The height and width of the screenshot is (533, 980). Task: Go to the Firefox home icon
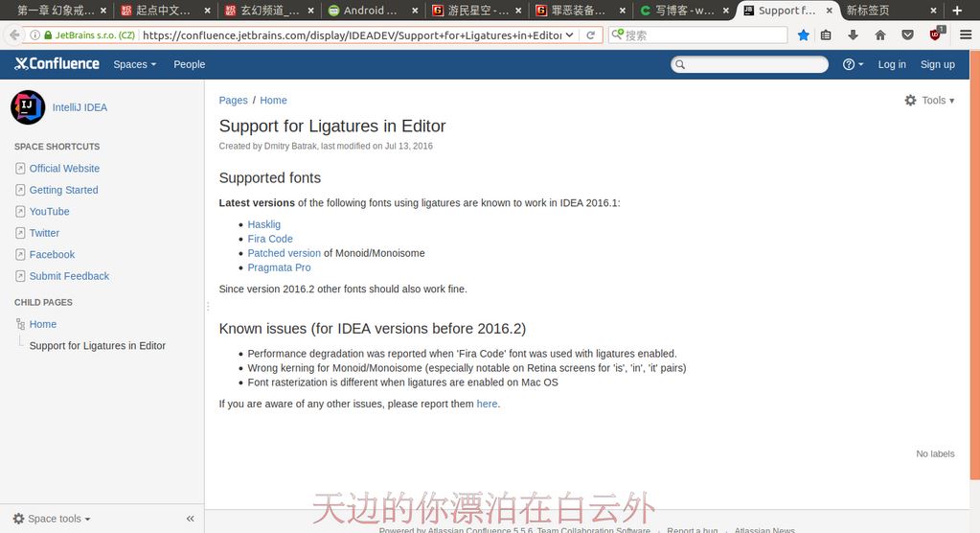[880, 35]
